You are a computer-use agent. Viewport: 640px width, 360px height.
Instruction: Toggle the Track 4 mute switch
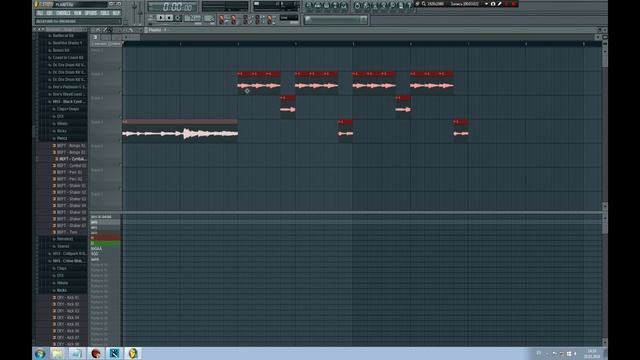point(120,140)
